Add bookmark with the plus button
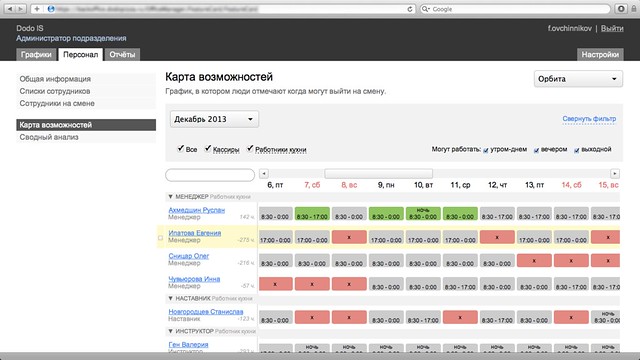This screenshot has width=640, height=360. [37, 9]
